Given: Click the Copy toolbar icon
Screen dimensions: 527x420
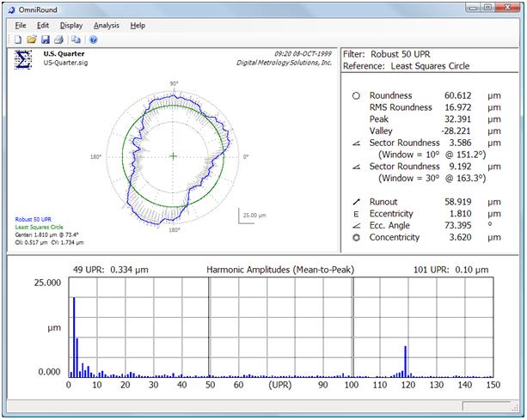Looking at the screenshot, I should pyautogui.click(x=76, y=40).
